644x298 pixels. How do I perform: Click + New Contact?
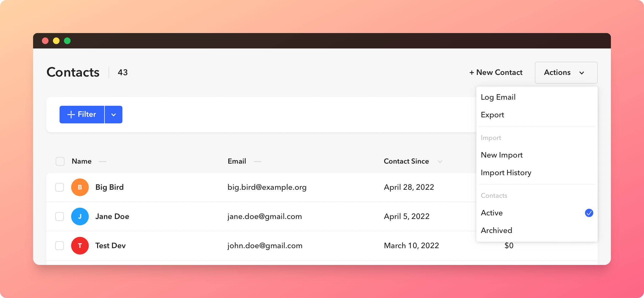point(496,72)
